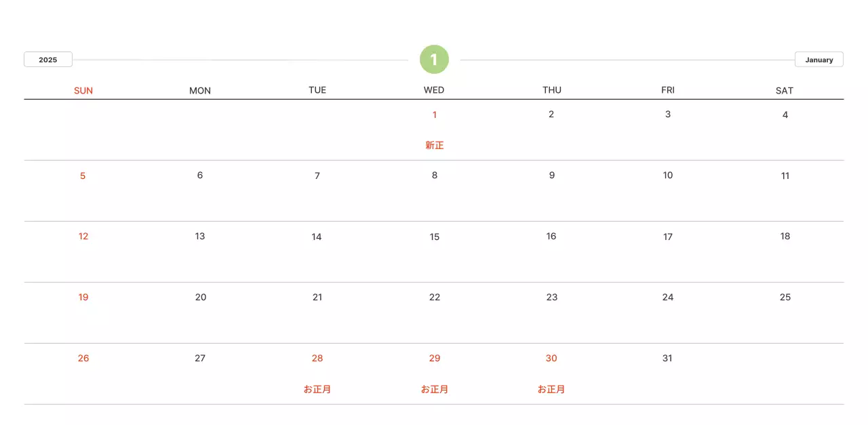Click the green month number 1 circle
Viewport: 868px width, 425px height.
click(434, 60)
